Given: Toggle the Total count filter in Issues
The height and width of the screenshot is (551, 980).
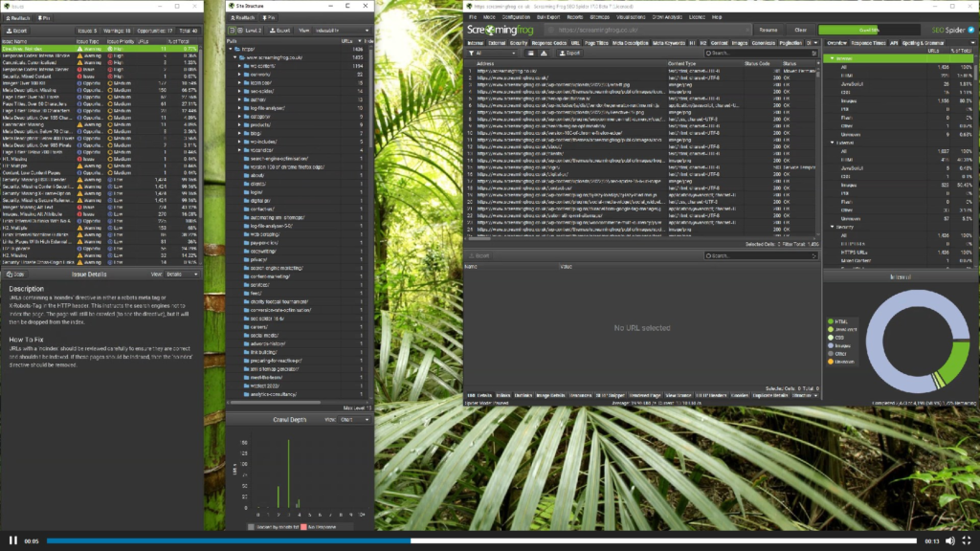Looking at the screenshot, I should click(189, 31).
